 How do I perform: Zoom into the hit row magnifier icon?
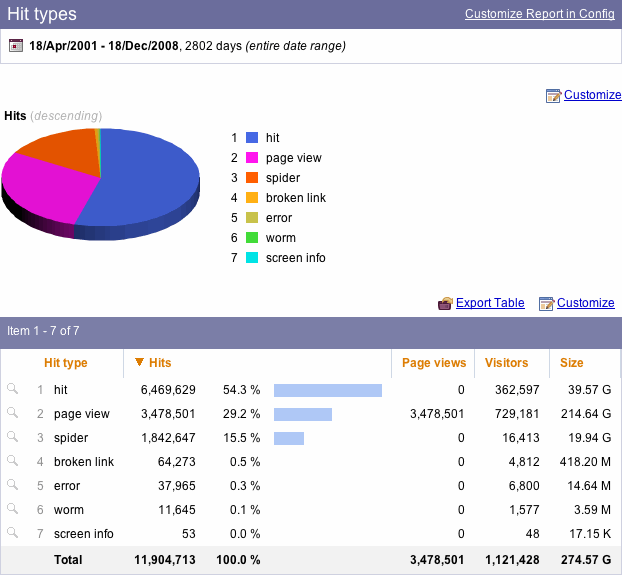point(12,389)
